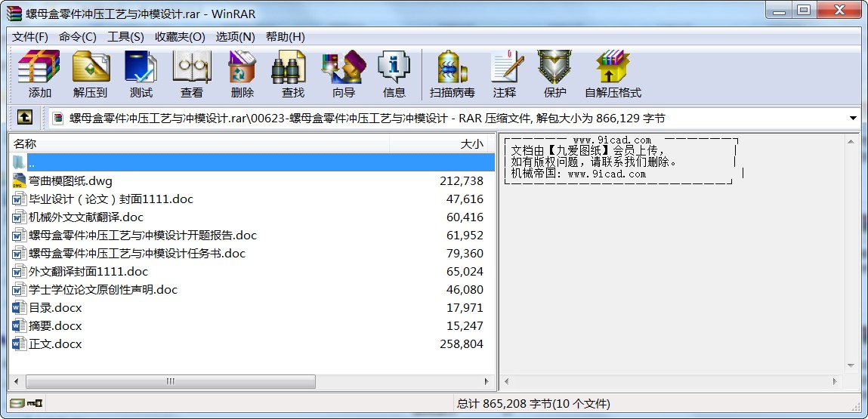Viewport: 868px width, 419px height.
Task: Select 机械外文文献翻译.doc
Action: coord(86,217)
